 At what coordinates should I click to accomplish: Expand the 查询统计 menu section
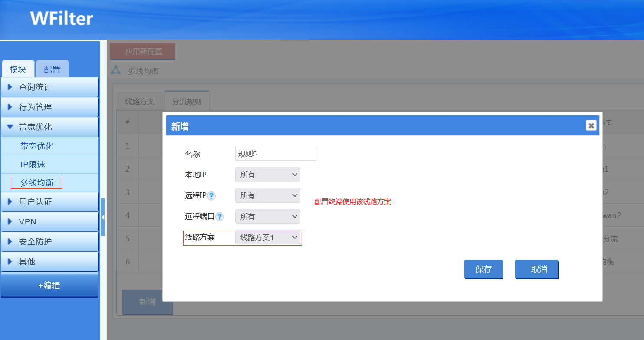49,87
